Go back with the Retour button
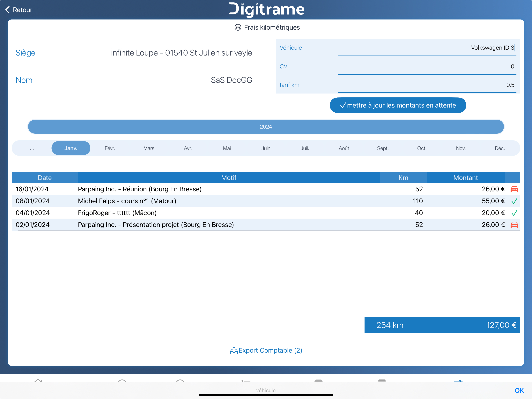The height and width of the screenshot is (399, 532). click(x=19, y=10)
